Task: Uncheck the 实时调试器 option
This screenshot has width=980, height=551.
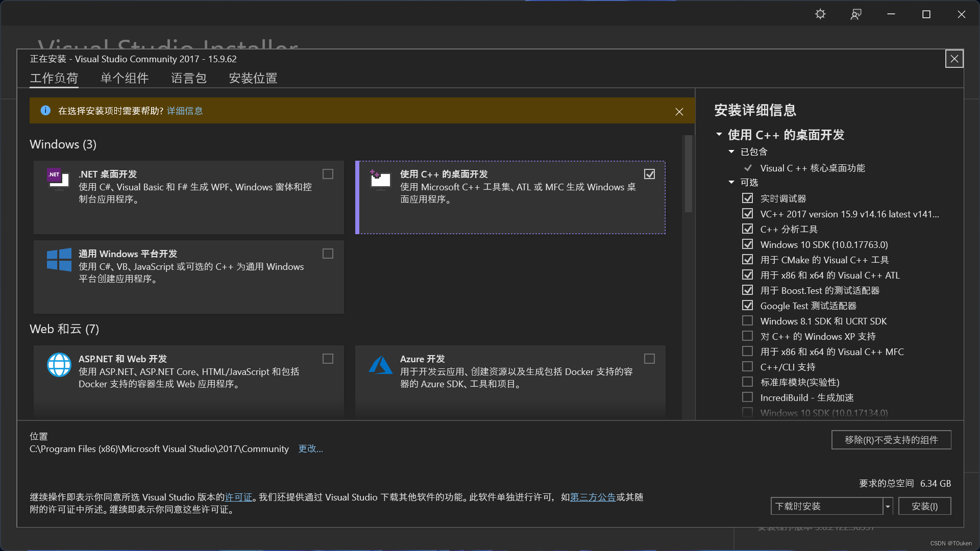Action: (747, 198)
